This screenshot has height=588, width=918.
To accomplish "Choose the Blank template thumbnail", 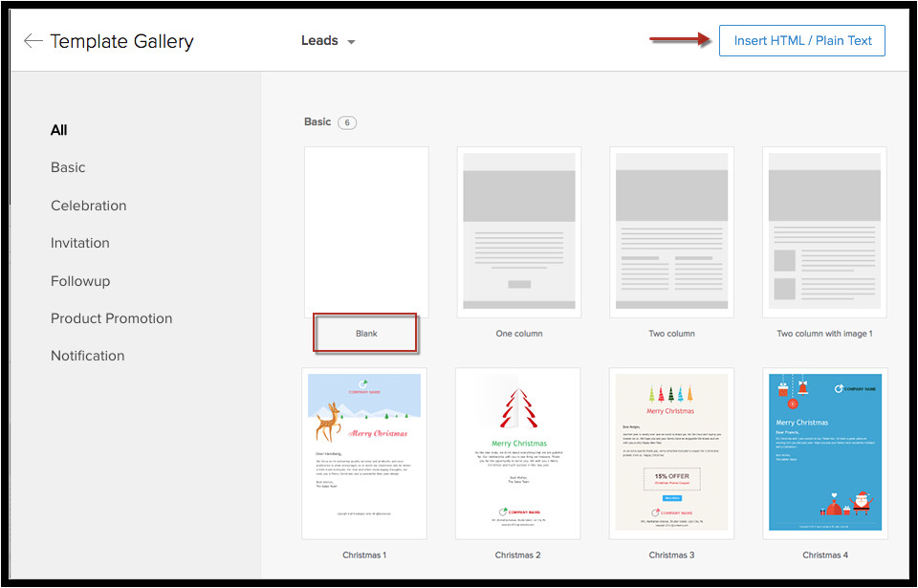I will point(366,231).
